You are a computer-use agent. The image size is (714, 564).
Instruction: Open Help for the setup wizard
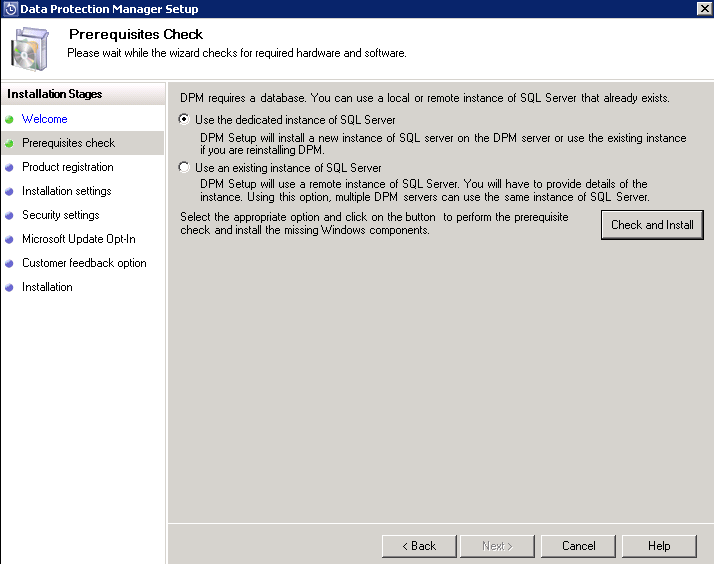(659, 546)
